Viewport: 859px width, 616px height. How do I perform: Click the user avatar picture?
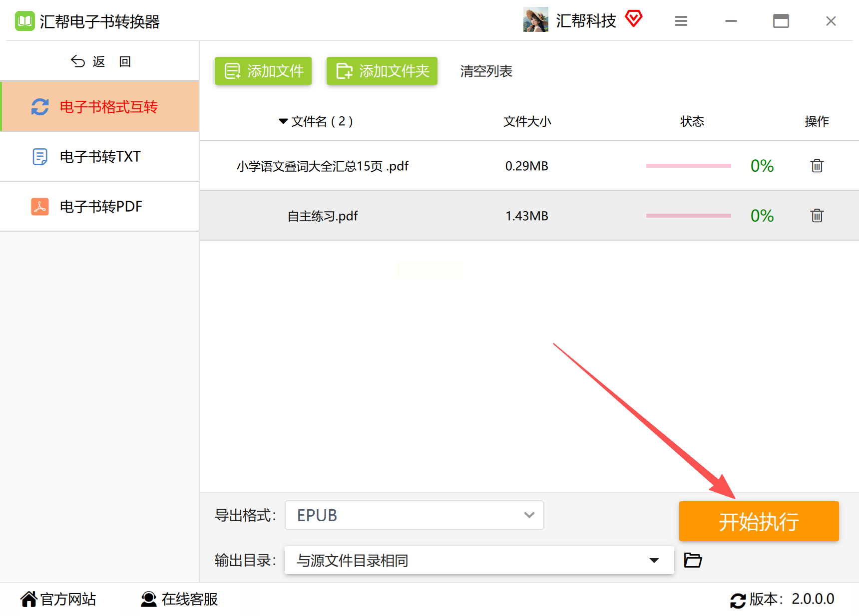click(536, 19)
